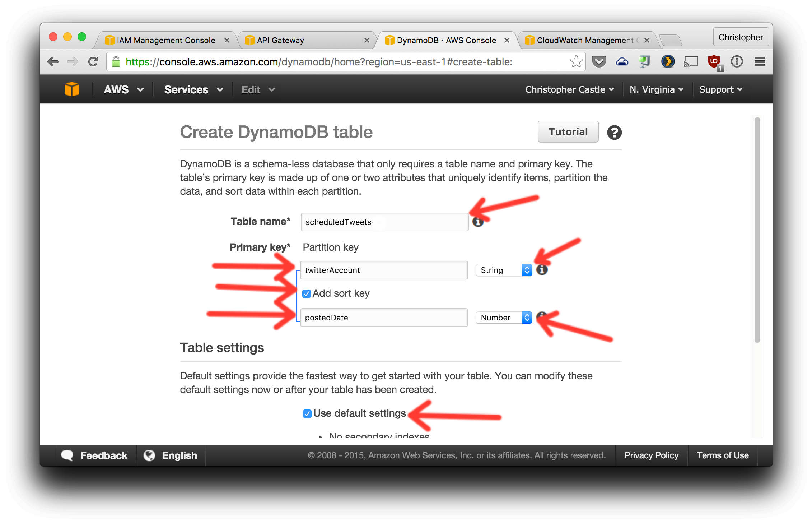Screen dimensions: 812x523
Task: Click the page's vertical scrollbar thumb
Action: 757,230
